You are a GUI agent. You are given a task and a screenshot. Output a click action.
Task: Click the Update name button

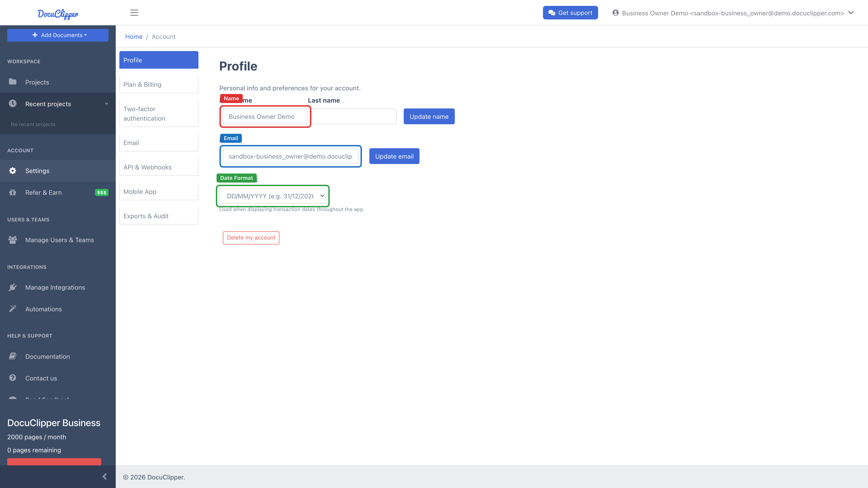(x=429, y=117)
